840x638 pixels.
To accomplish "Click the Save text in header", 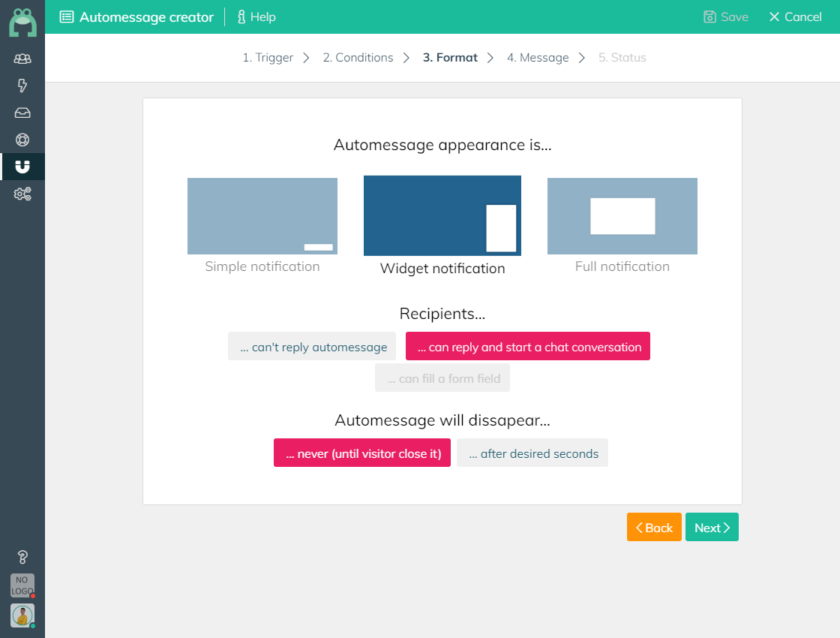I will [734, 17].
